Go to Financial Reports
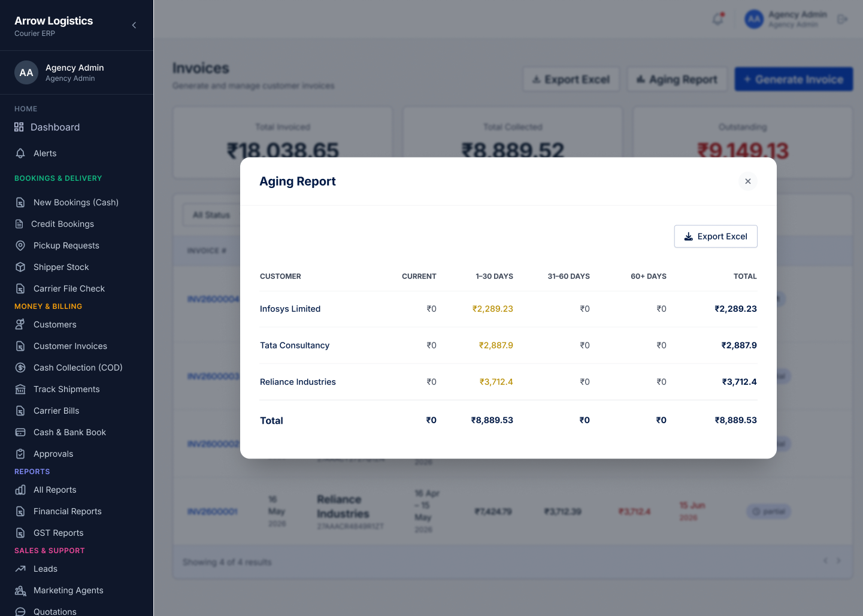The width and height of the screenshot is (863, 616). [x=68, y=511]
